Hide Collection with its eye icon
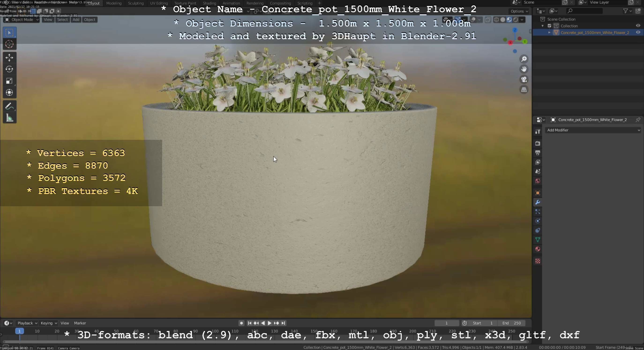The height and width of the screenshot is (350, 644). click(x=638, y=26)
